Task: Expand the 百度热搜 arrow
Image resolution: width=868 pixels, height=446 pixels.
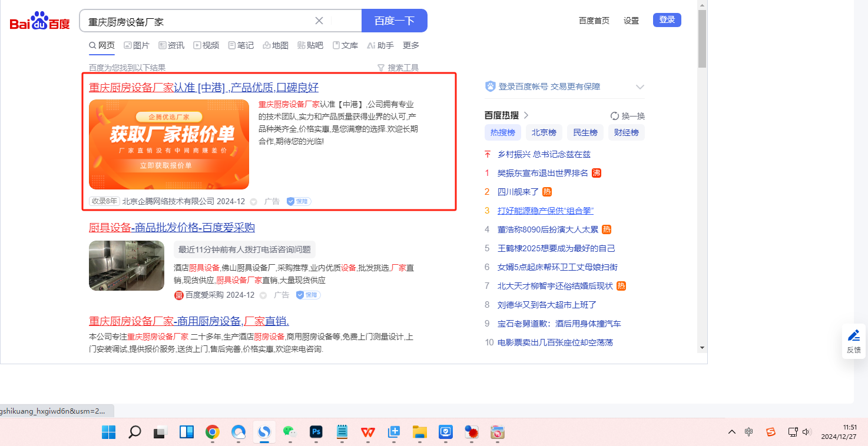Action: (526, 115)
